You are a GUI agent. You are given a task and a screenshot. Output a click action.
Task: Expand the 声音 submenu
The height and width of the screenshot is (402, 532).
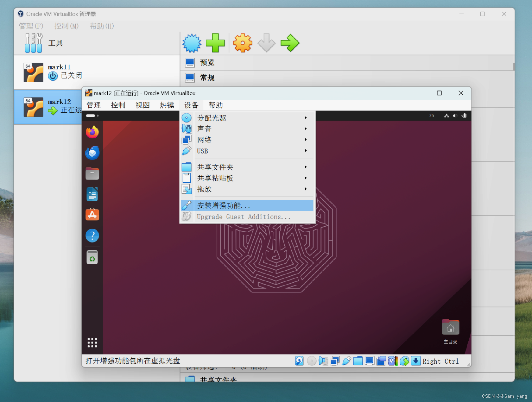tap(247, 129)
